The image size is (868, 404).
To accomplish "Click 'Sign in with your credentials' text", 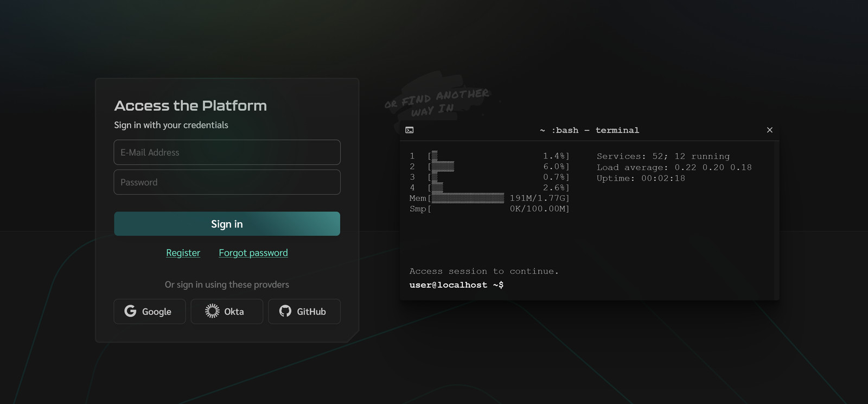I will [171, 125].
